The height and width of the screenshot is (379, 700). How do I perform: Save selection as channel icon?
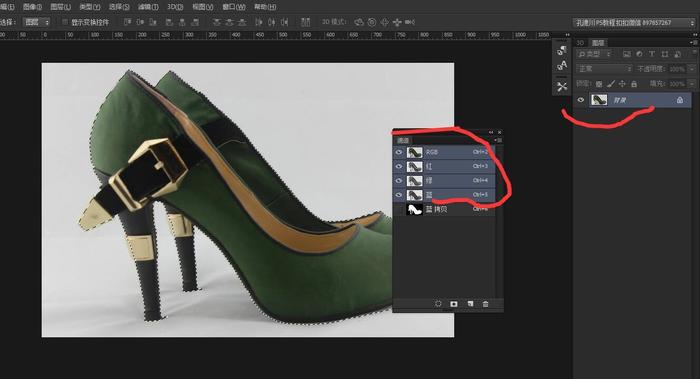(454, 304)
